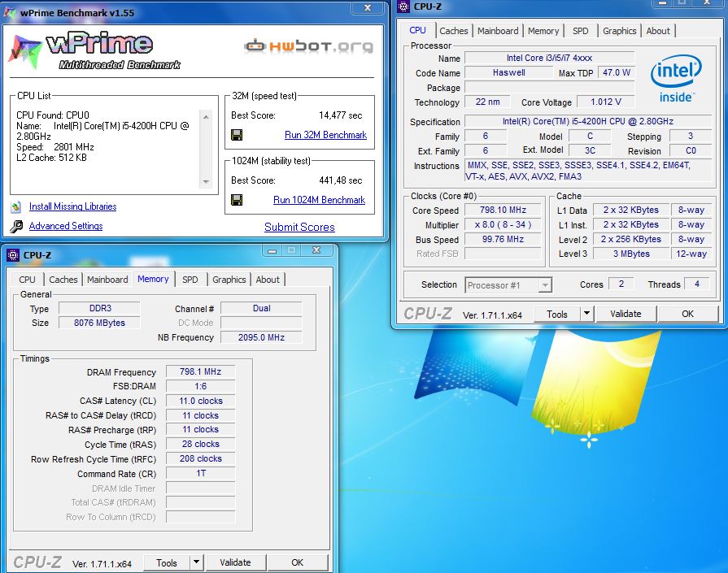The width and height of the screenshot is (728, 573).
Task: Click Submit Scores link
Action: [299, 227]
